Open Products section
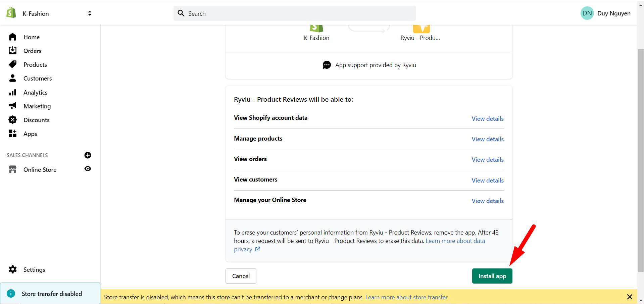Screen dimensions: 644x304 pyautogui.click(x=35, y=65)
